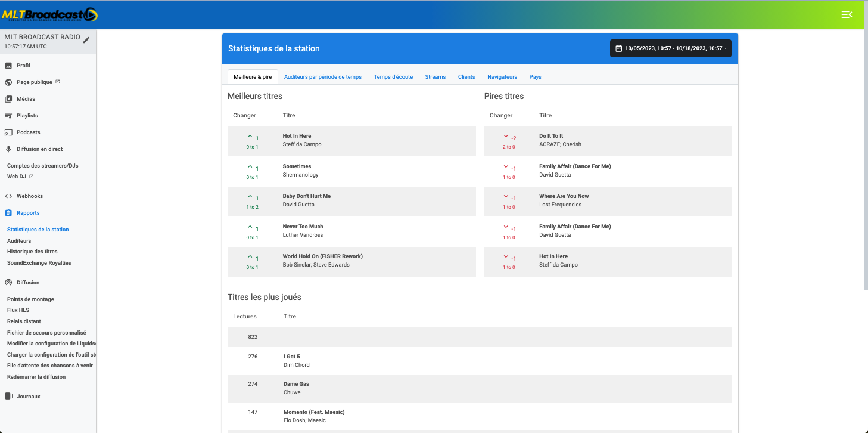Expand the Diffusion sidebar section

28,283
